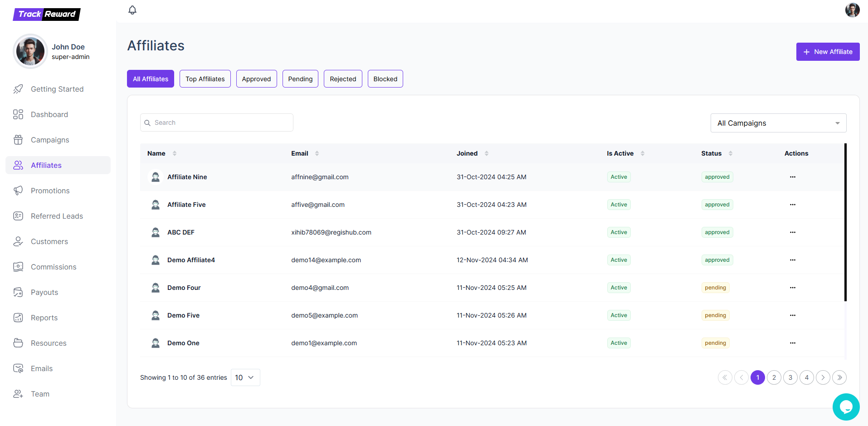The height and width of the screenshot is (426, 868).
Task: Open the All Campaigns dropdown
Action: [x=778, y=123]
